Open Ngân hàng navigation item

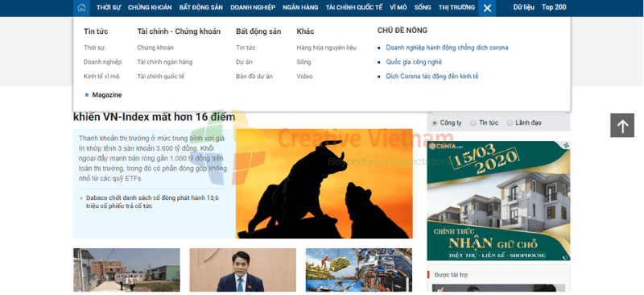[300, 7]
